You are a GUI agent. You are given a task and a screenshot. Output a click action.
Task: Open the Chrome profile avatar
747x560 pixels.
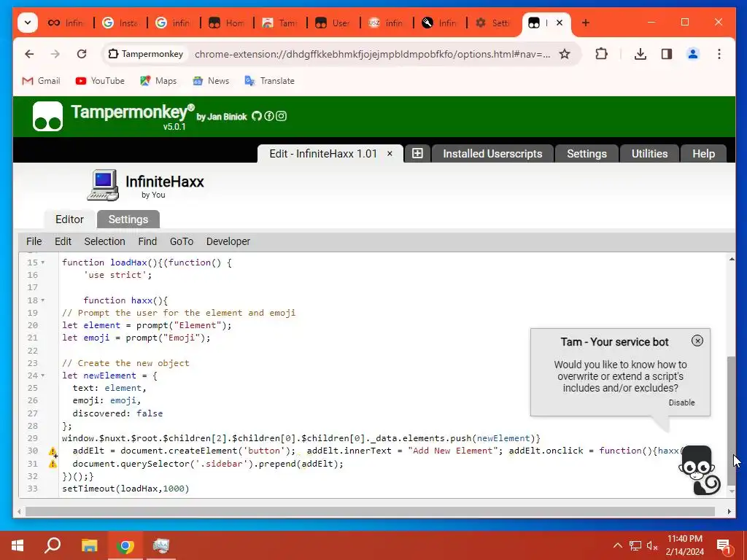pos(693,54)
